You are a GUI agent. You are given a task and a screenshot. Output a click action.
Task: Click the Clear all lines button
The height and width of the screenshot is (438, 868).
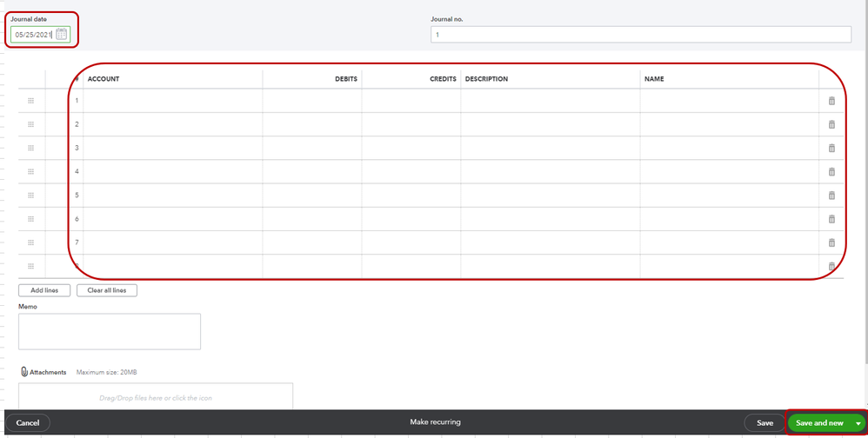pyautogui.click(x=107, y=290)
